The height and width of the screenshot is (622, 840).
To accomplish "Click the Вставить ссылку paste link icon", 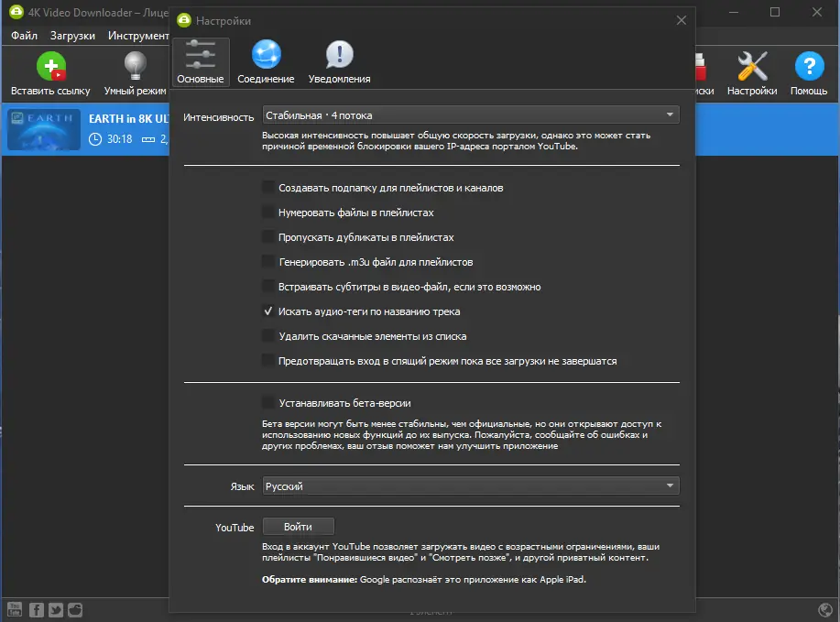I will click(51, 67).
